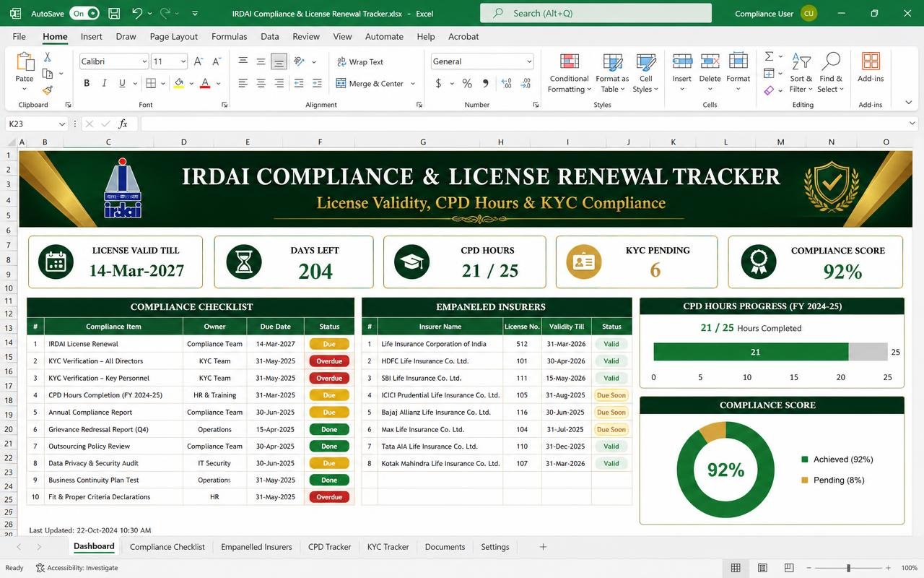Viewport: 924px width, 578px height.
Task: Toggle Underline formatting
Action: click(x=121, y=83)
